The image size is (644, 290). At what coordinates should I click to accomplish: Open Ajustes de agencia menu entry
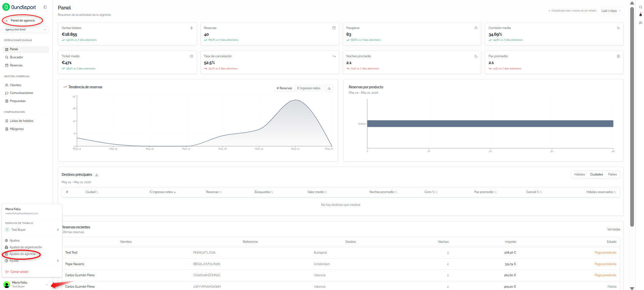coord(22,254)
